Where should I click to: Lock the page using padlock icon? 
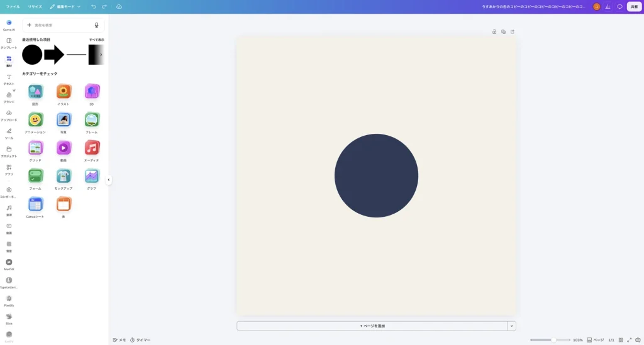pos(494,31)
